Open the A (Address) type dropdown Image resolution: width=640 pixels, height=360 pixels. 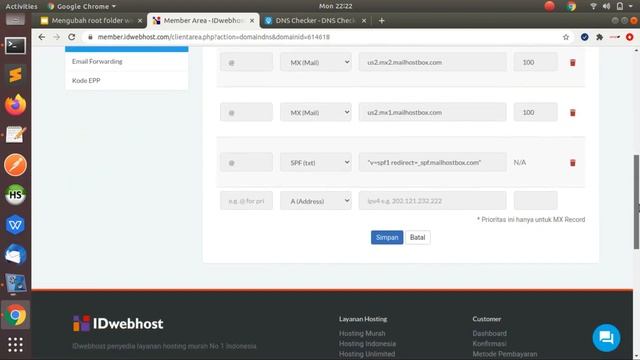pos(316,201)
